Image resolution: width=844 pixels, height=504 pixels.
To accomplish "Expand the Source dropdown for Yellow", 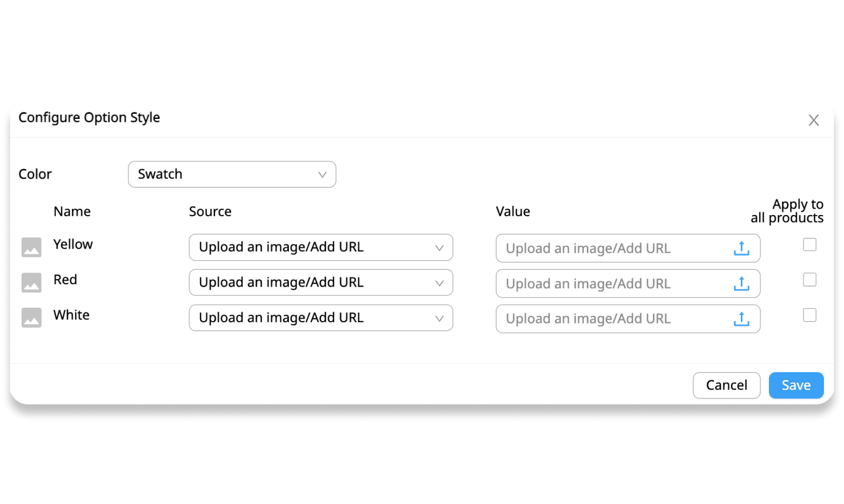I will (x=321, y=247).
